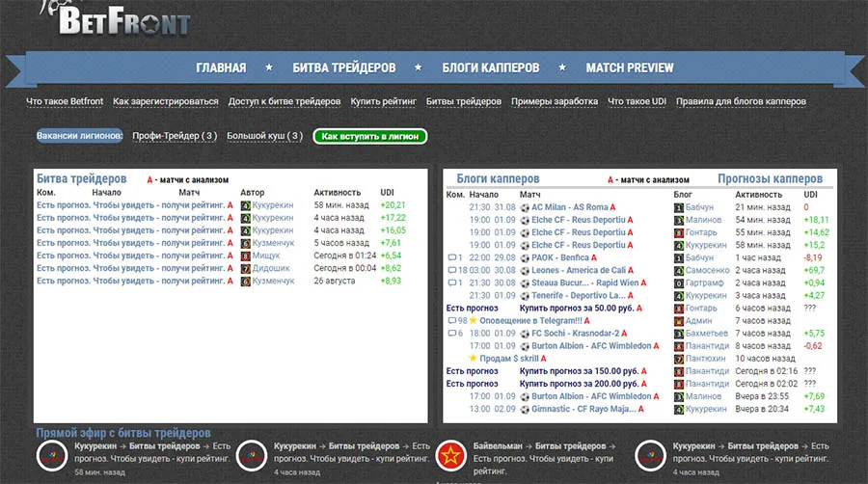868x484 pixels.
Task: Open the Как зарегистрироваться link
Action: pos(166,102)
